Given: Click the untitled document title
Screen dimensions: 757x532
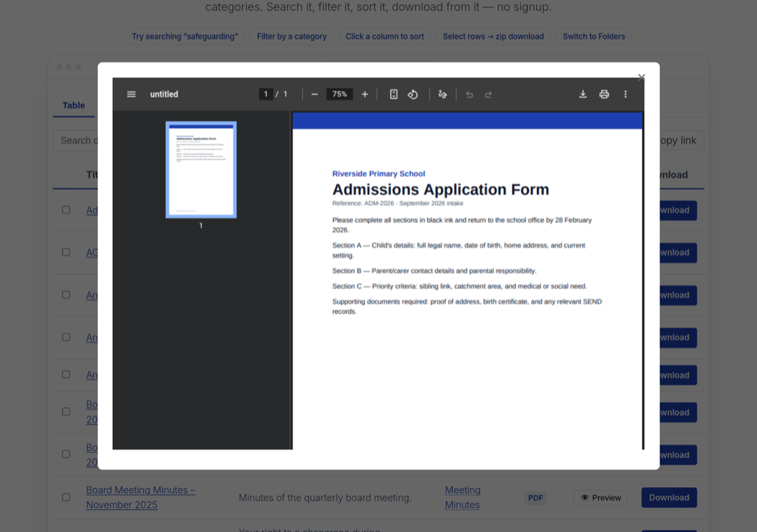Looking at the screenshot, I should pos(164,94).
